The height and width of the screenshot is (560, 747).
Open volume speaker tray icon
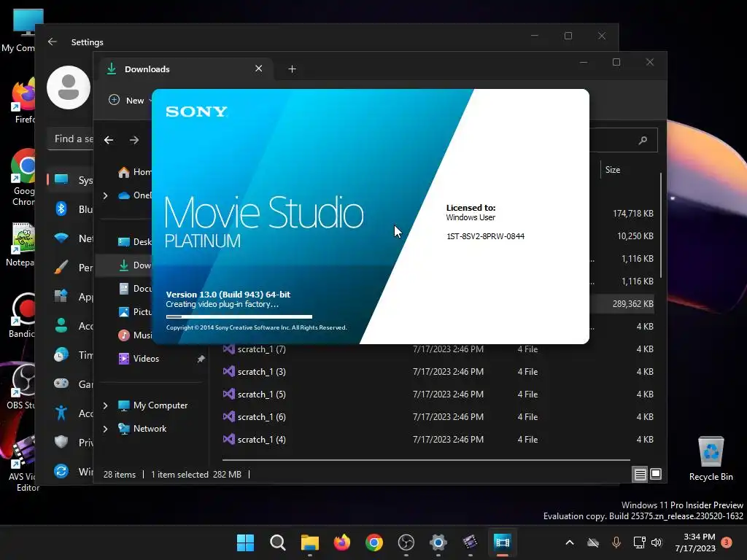tap(657, 542)
